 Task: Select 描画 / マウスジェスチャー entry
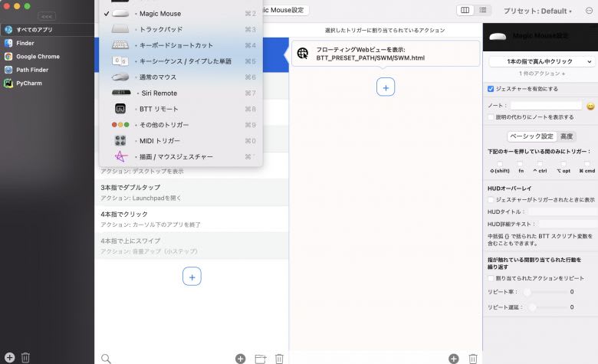181,156
